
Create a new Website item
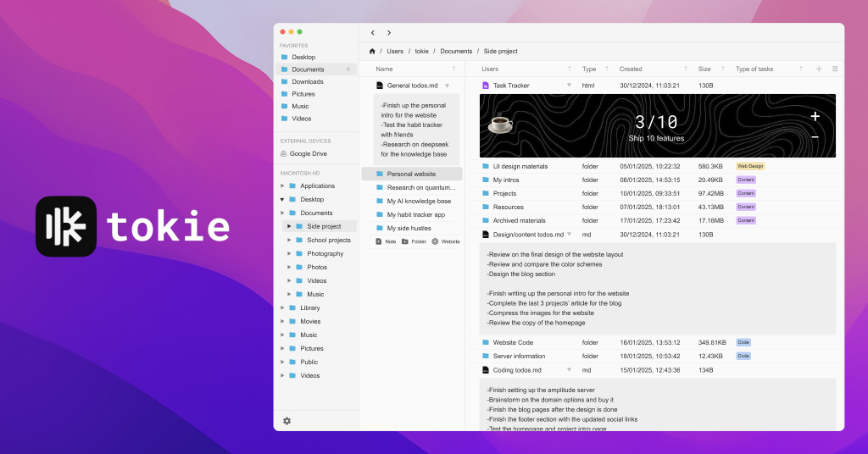[x=445, y=241]
